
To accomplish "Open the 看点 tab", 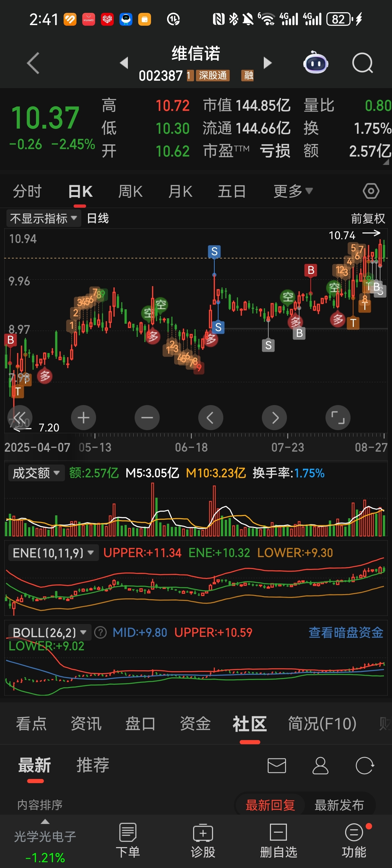I will point(31,723).
